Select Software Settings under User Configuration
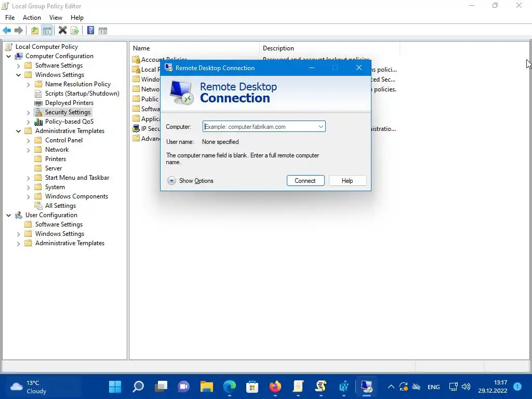The width and height of the screenshot is (532, 399). pyautogui.click(x=59, y=224)
